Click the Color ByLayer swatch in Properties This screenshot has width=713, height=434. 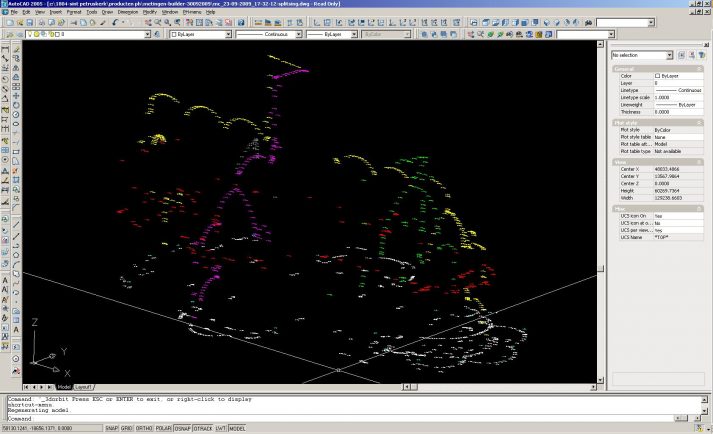pos(658,76)
